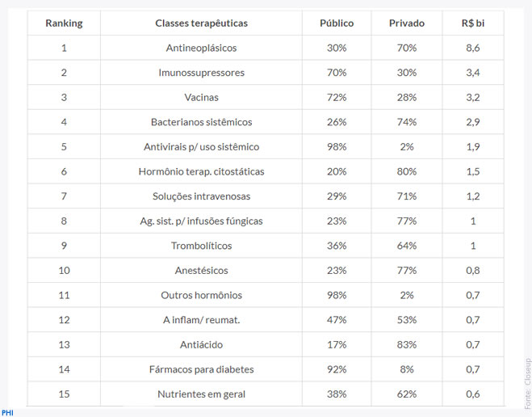Viewport: 532px width, 417px height.
Task: Click the Fármacos para diabetes cell
Action: [x=201, y=369]
